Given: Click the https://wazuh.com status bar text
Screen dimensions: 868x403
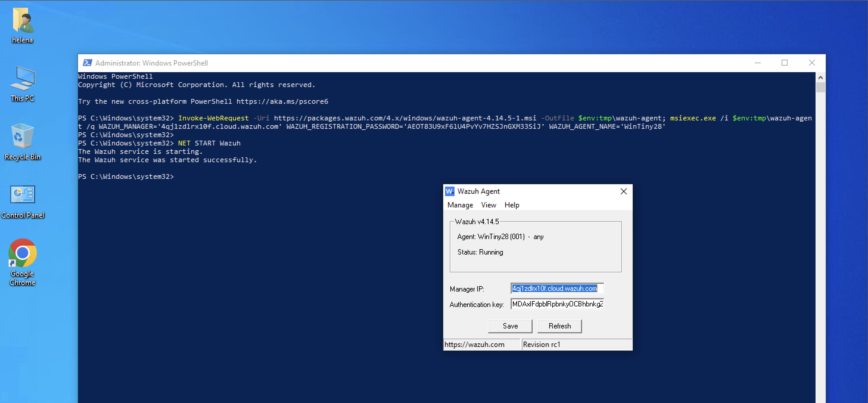Looking at the screenshot, I should (474, 344).
